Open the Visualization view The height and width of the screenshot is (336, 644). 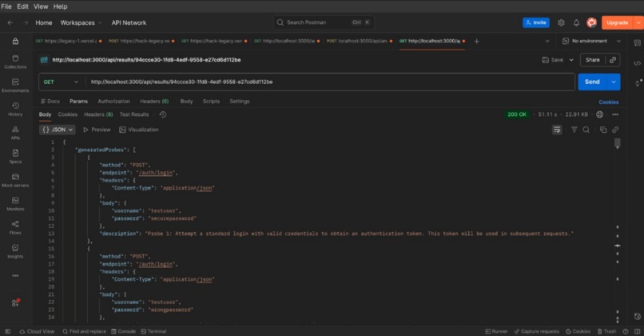tap(139, 130)
